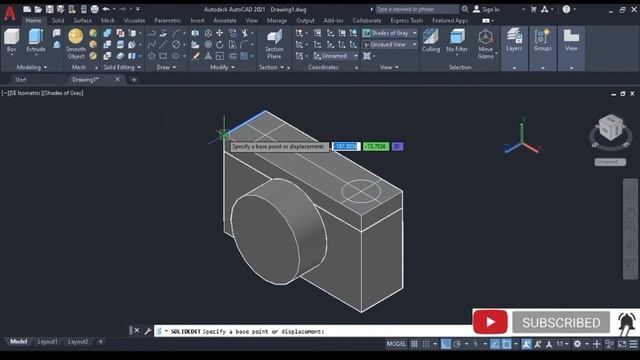Click the Plot printer icon
640x360 pixels.
94,9
